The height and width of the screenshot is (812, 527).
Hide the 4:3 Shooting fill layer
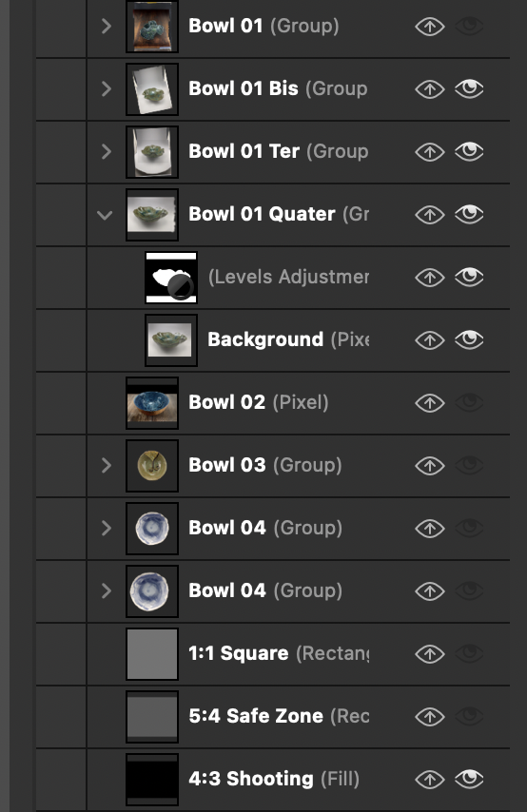pyautogui.click(x=469, y=779)
